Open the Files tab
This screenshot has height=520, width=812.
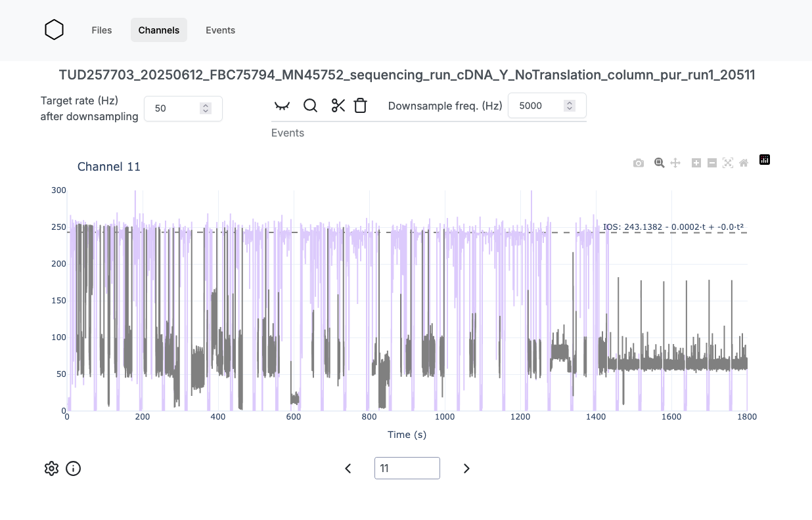[101, 30]
